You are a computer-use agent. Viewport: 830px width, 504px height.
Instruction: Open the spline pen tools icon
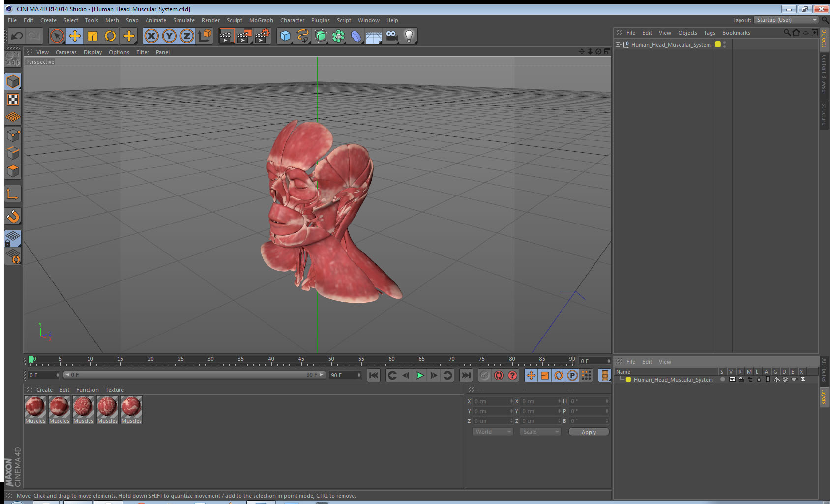303,36
